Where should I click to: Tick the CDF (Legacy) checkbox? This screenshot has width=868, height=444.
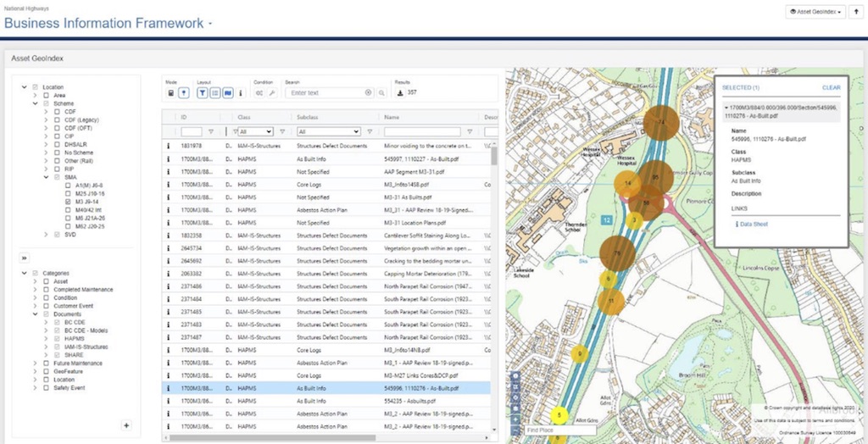coord(57,120)
